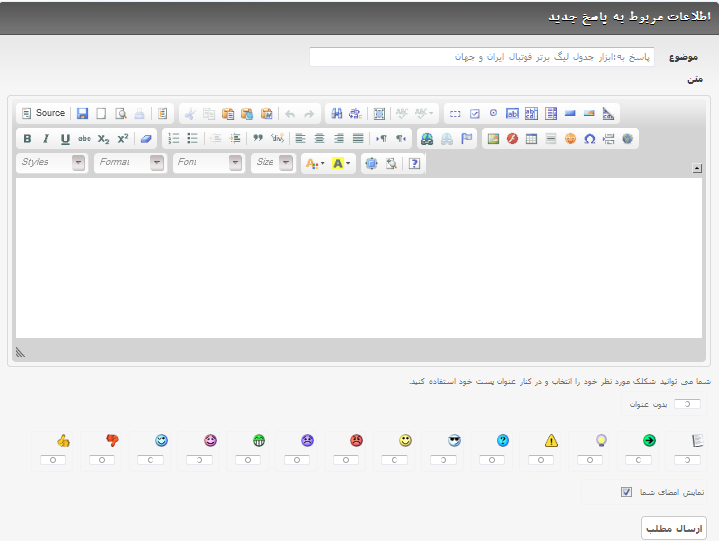This screenshot has width=719, height=541.
Task: Click the Insert Image icon
Action: (x=493, y=139)
